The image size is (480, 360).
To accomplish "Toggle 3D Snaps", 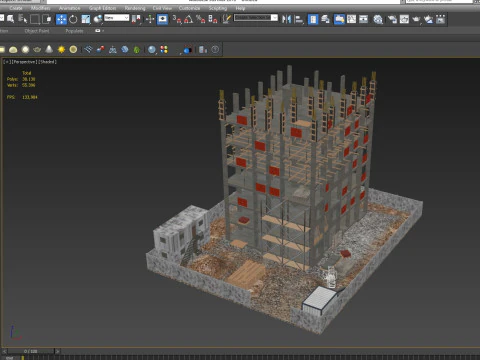I will point(177,19).
